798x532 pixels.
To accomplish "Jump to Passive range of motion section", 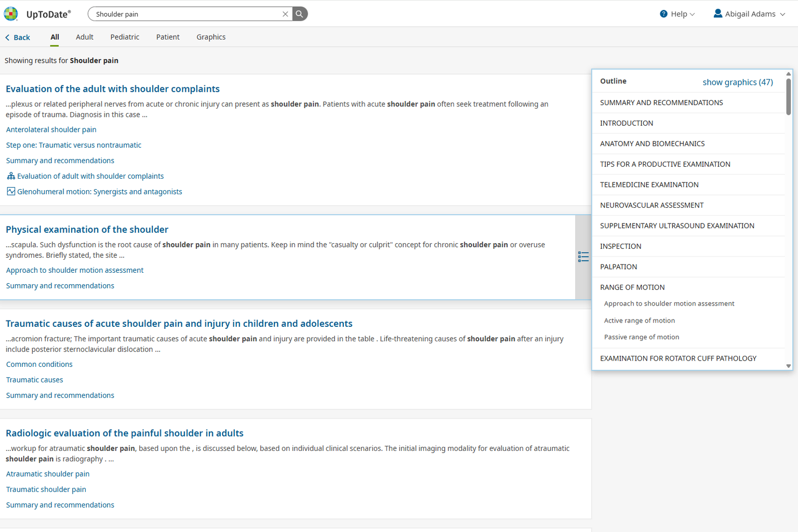I will pyautogui.click(x=641, y=337).
